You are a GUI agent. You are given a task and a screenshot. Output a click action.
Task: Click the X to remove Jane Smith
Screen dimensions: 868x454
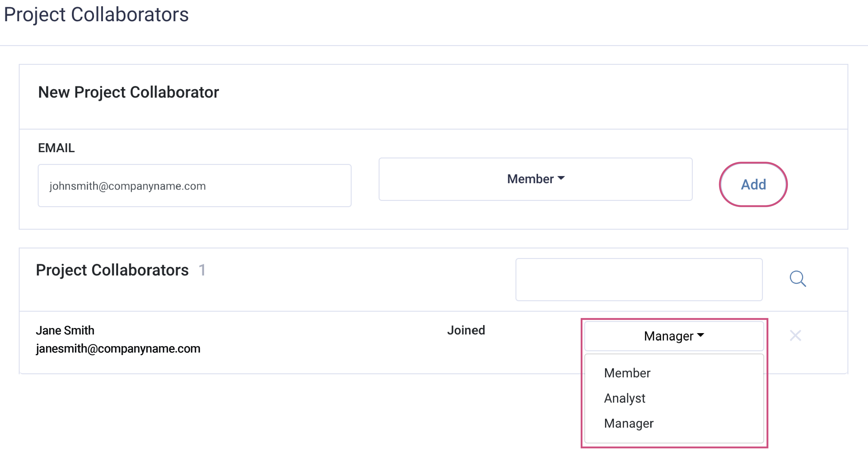click(x=795, y=336)
